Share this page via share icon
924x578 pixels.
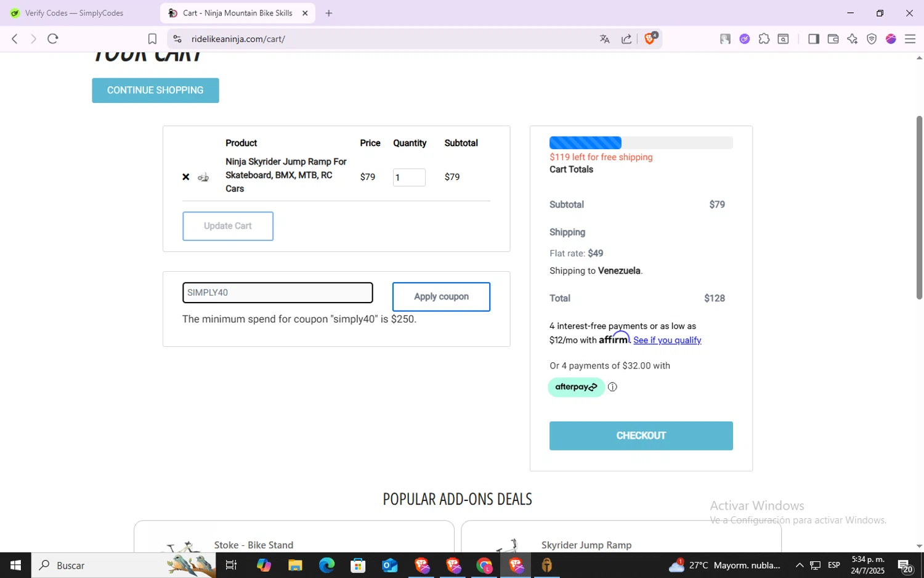(x=626, y=39)
